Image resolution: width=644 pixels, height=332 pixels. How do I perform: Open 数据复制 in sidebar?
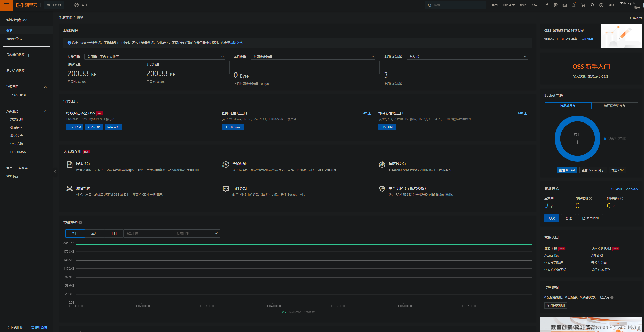pyautogui.click(x=17, y=119)
